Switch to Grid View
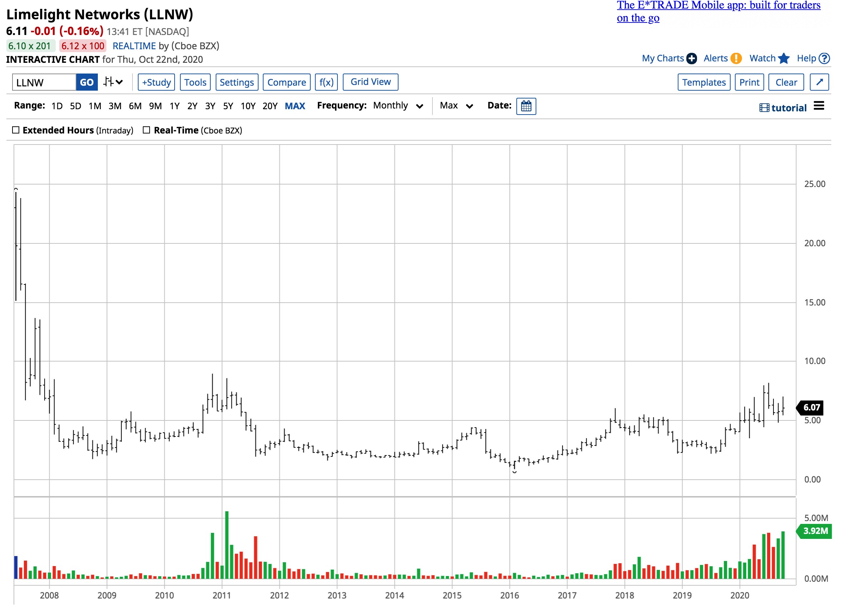Image resolution: width=852 pixels, height=616 pixels. click(x=370, y=82)
